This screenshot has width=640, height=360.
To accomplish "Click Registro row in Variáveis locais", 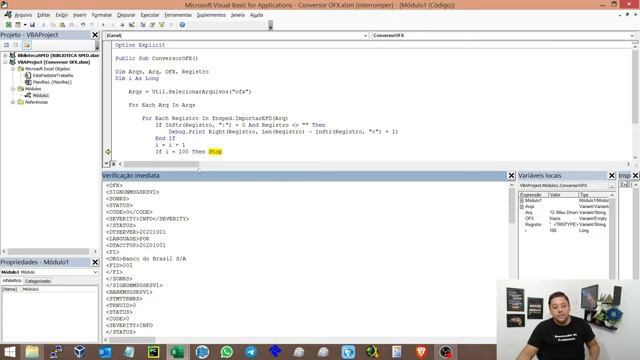I will 564,224.
